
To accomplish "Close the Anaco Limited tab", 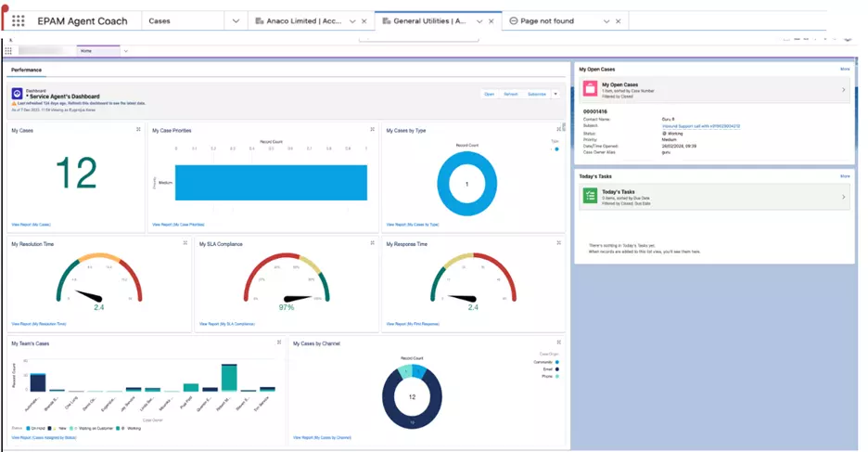I will [364, 21].
